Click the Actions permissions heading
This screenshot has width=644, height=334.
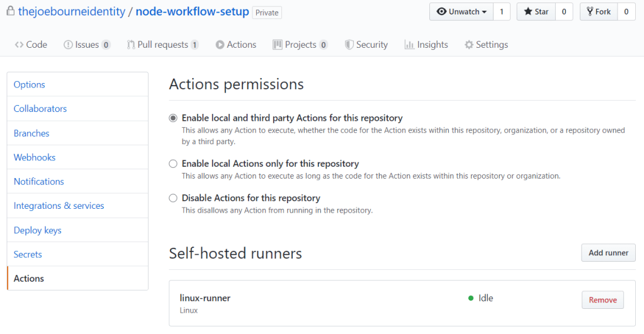click(236, 84)
